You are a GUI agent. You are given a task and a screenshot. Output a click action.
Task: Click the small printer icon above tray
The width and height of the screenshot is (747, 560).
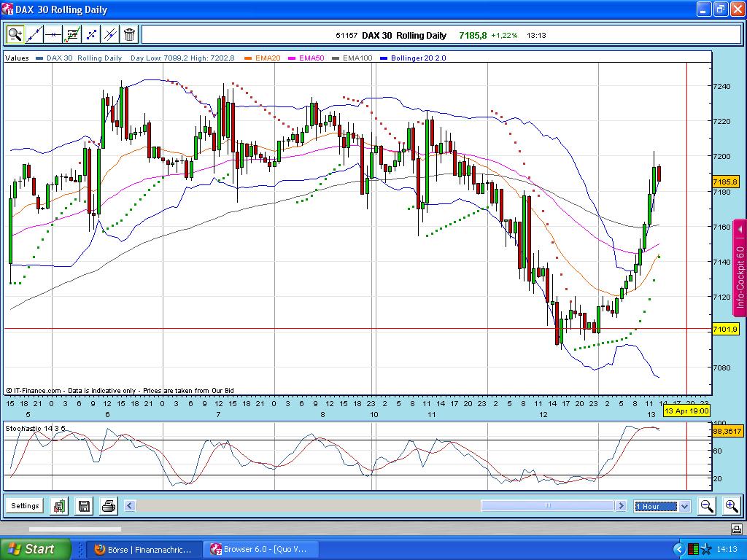pos(737,529)
